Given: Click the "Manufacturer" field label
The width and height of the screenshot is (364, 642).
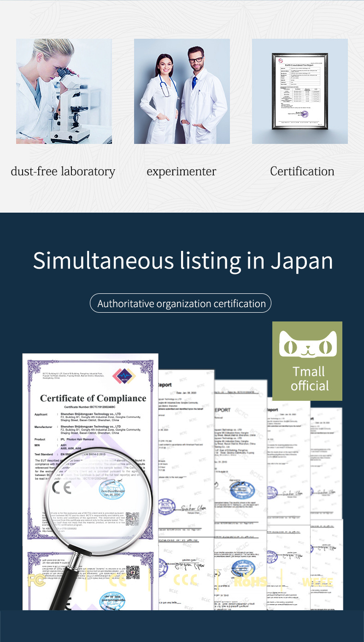Looking at the screenshot, I should coord(43,427).
